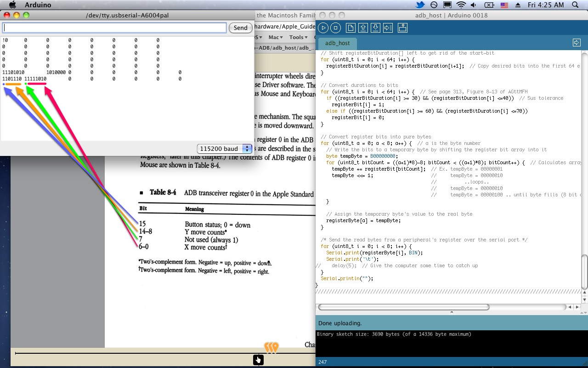This screenshot has height=368, width=588.
Task: Open the 115200 baud dropdown
Action: pyautogui.click(x=225, y=149)
